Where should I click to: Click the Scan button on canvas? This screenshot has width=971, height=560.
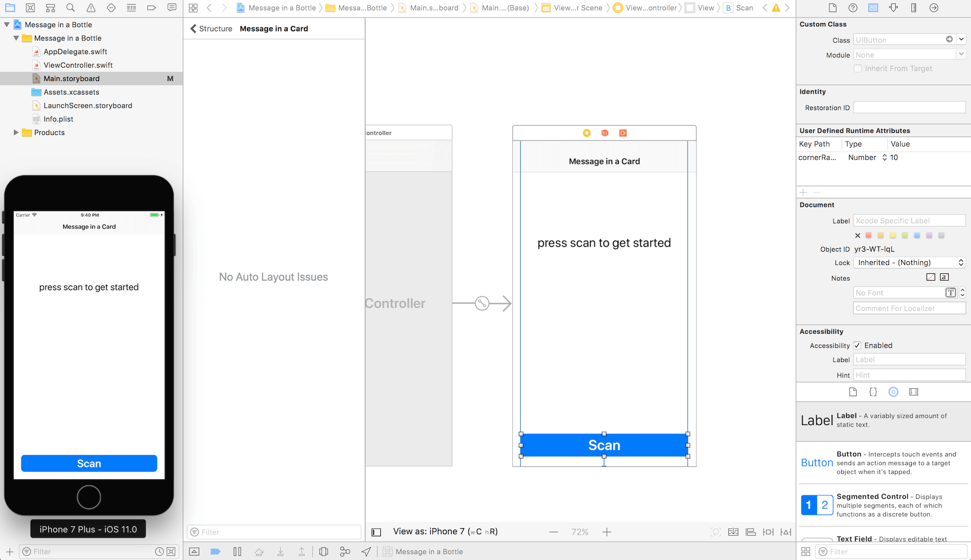point(604,445)
